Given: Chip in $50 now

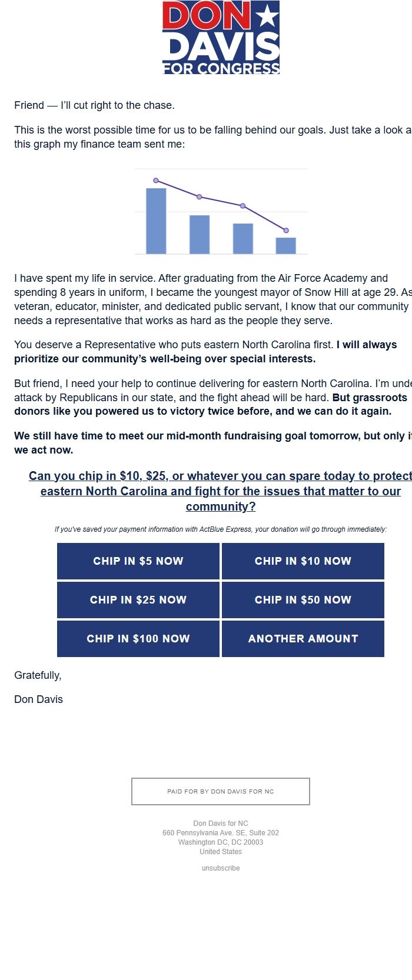Looking at the screenshot, I should pos(303,599).
